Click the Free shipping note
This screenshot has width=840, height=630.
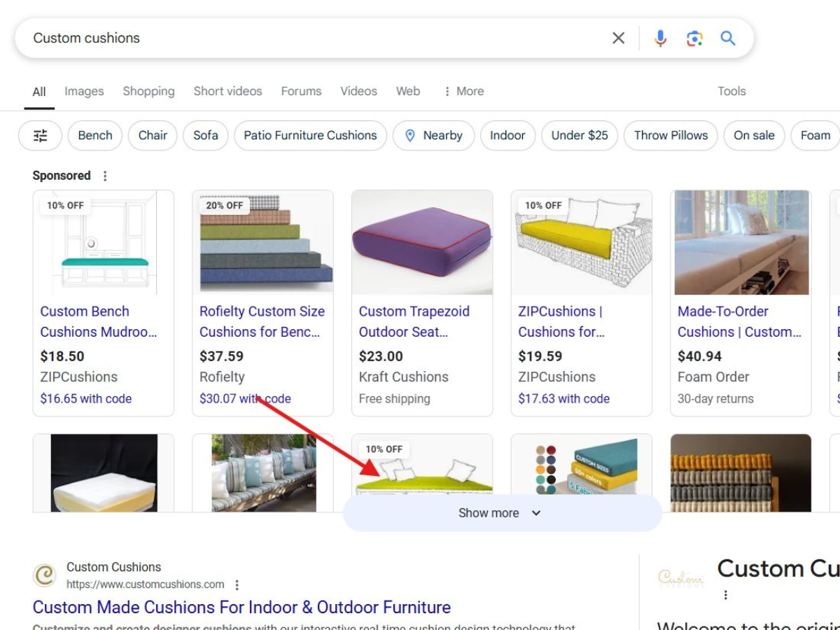395,399
